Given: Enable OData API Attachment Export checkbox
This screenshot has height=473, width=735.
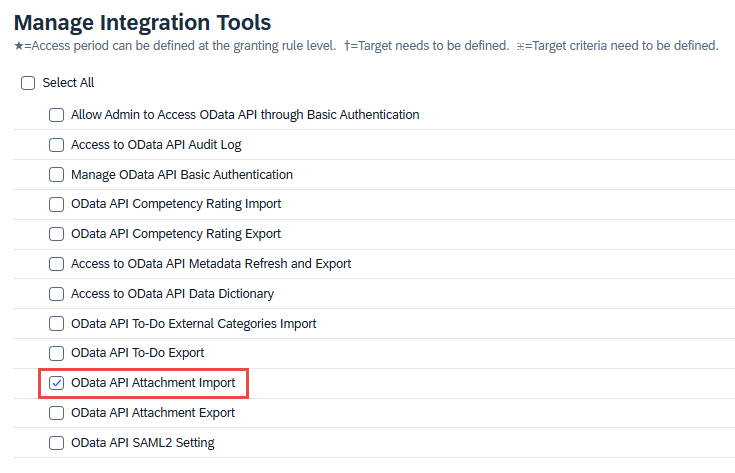Looking at the screenshot, I should (x=57, y=413).
